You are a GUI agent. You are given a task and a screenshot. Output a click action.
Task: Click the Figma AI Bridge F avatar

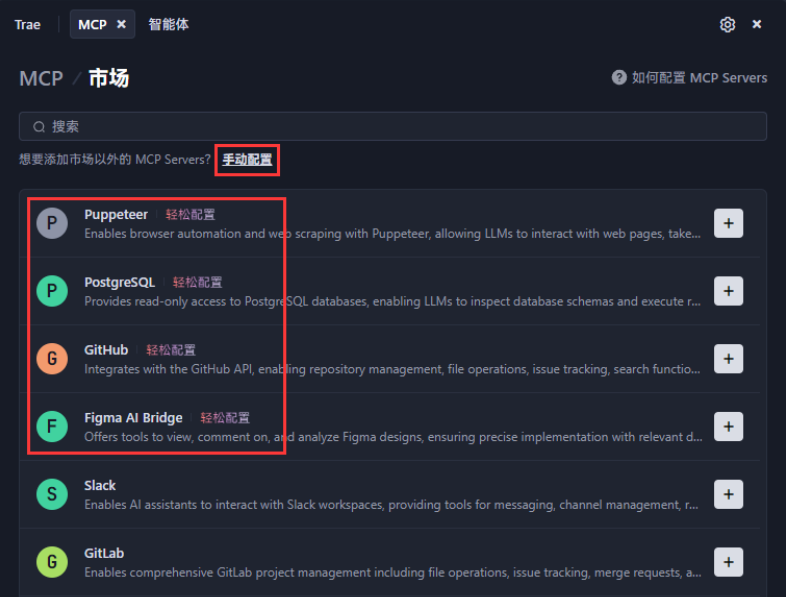click(52, 426)
